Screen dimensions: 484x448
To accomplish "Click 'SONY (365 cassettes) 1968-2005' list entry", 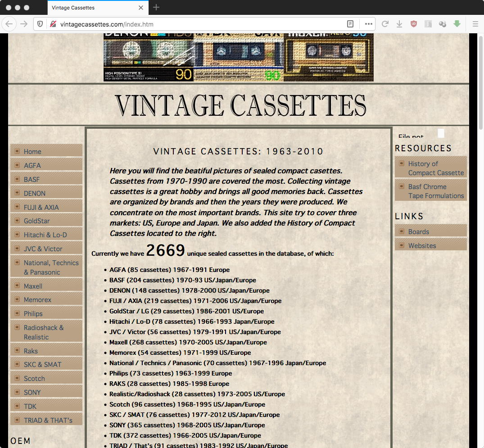I will pos(187,425).
